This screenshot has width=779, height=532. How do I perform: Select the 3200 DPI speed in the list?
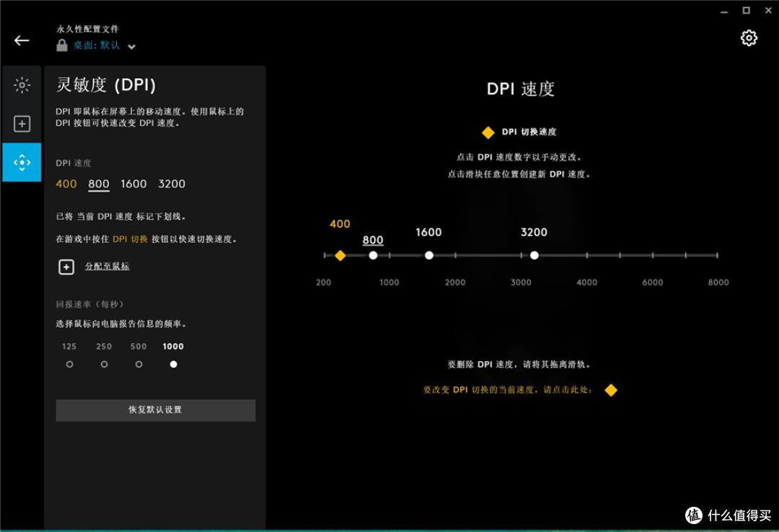point(172,184)
